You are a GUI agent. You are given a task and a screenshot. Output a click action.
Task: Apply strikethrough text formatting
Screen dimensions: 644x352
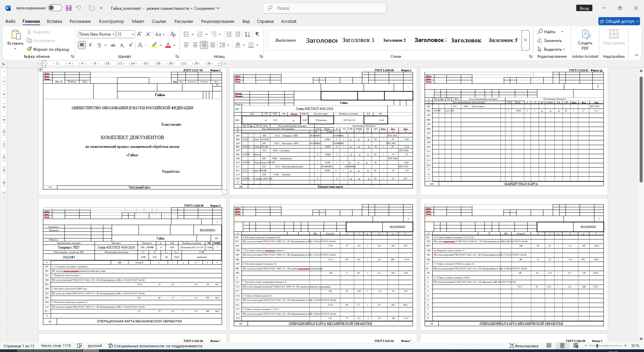point(113,45)
